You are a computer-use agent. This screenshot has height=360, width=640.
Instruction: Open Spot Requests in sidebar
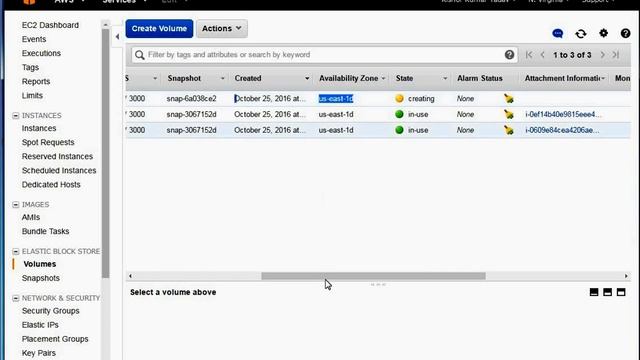pos(48,142)
